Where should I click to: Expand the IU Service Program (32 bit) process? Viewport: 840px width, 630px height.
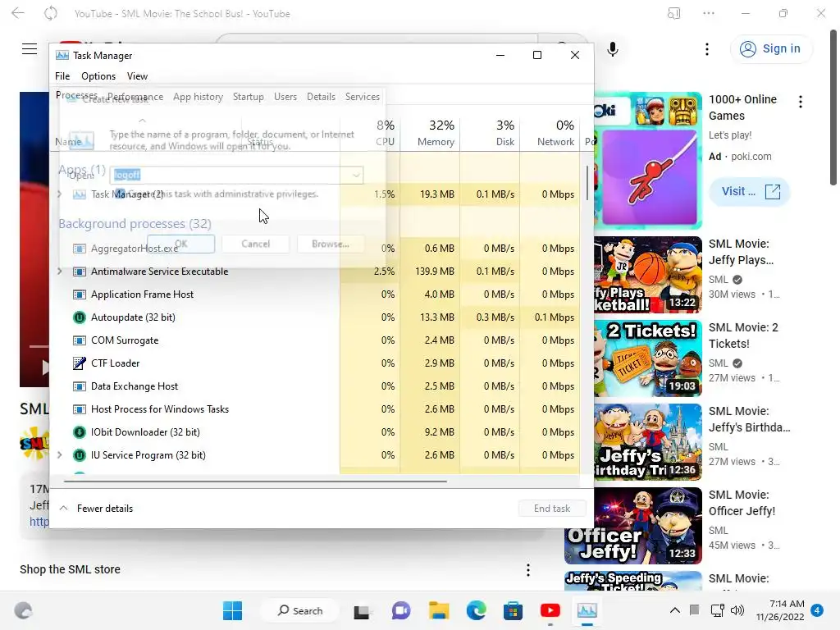click(59, 455)
